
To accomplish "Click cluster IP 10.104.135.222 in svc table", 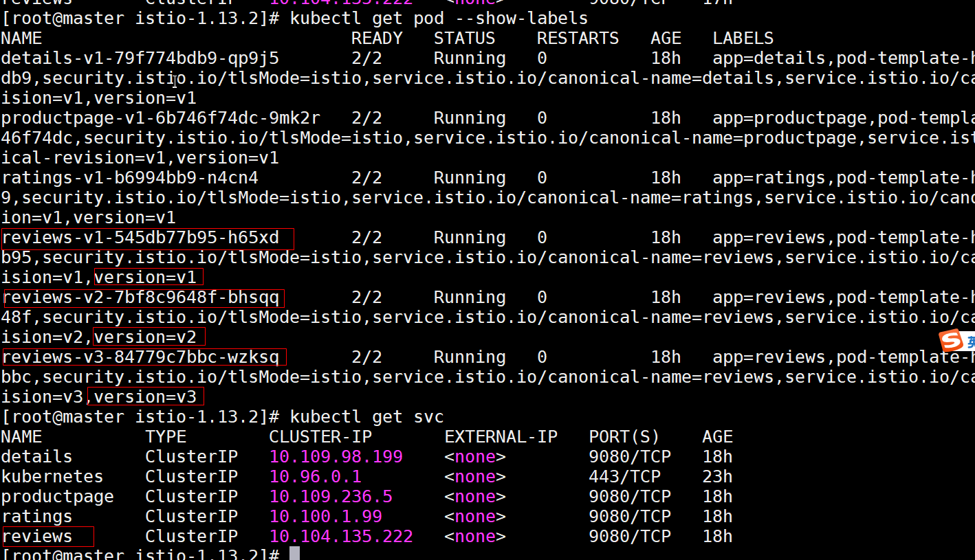I will tap(341, 537).
